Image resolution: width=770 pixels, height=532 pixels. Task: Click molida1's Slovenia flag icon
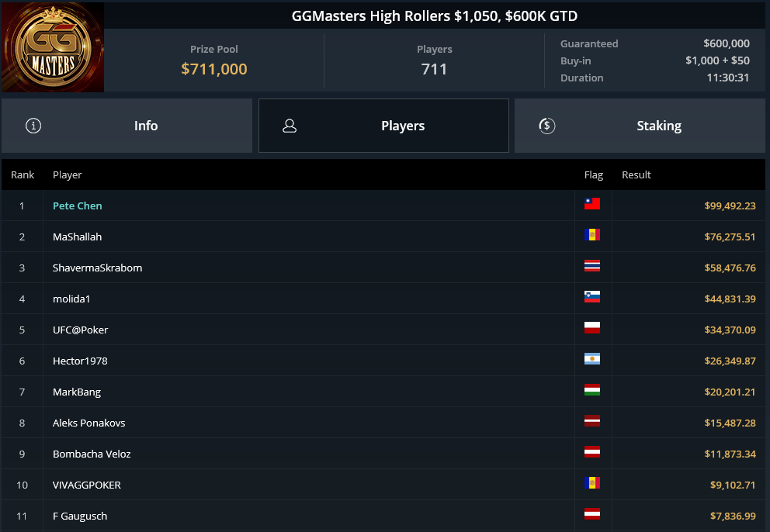(x=592, y=296)
